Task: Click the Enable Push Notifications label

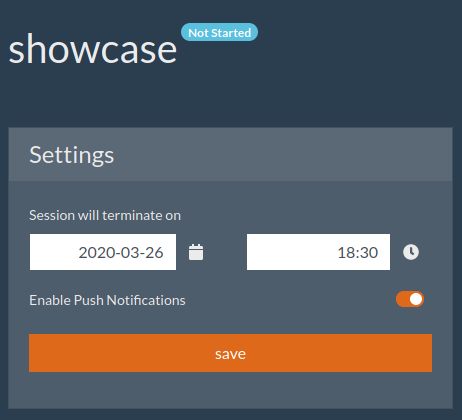Action: [107, 300]
